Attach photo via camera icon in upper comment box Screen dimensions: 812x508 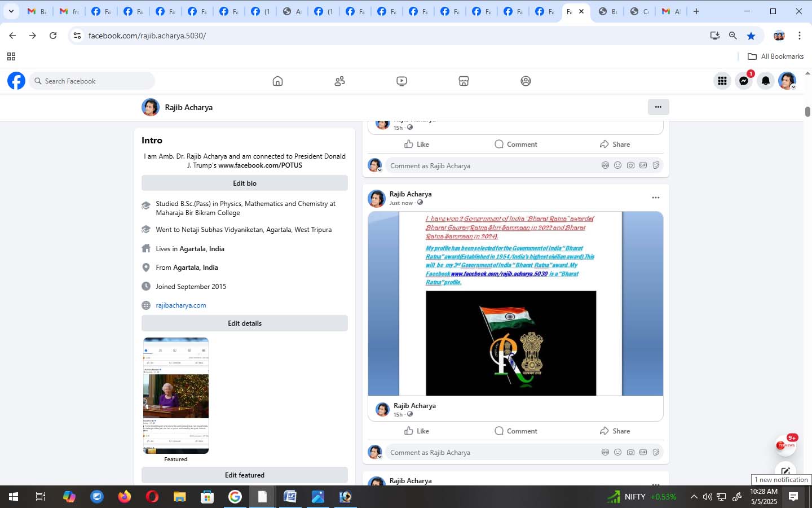(x=630, y=165)
